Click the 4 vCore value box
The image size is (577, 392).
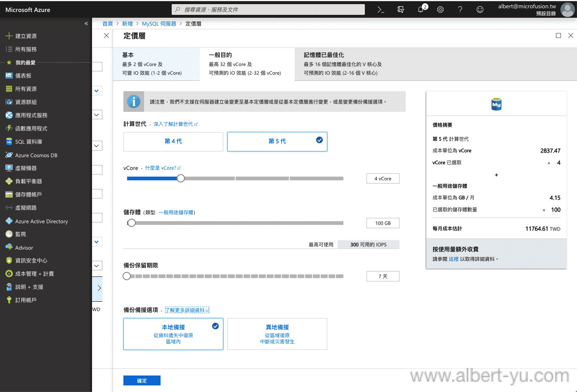click(x=383, y=179)
